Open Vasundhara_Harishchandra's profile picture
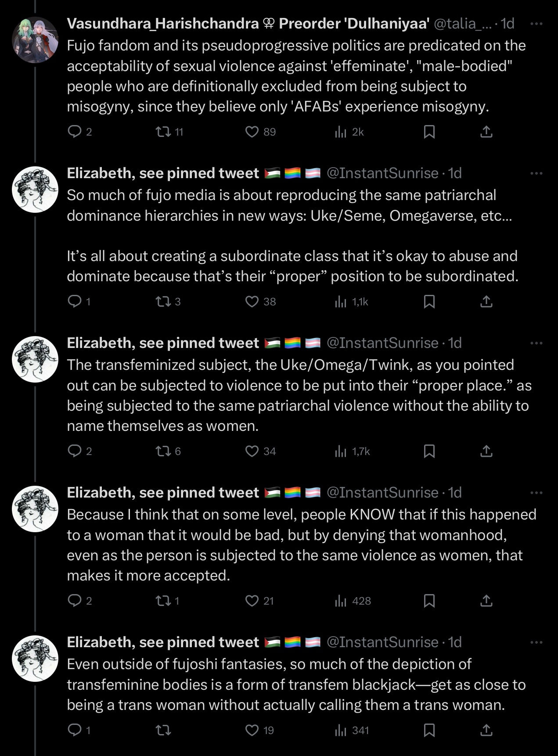The image size is (558, 756). click(35, 40)
